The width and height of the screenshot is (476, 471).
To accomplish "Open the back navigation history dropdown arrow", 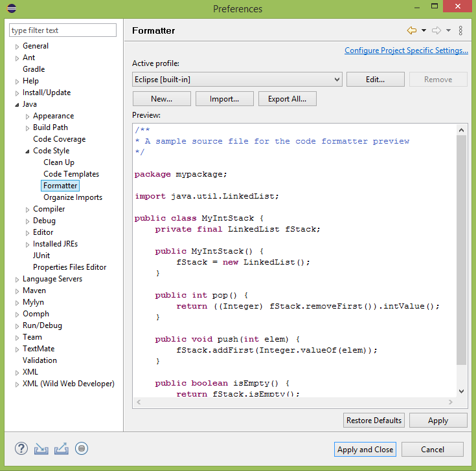I will tap(424, 30).
